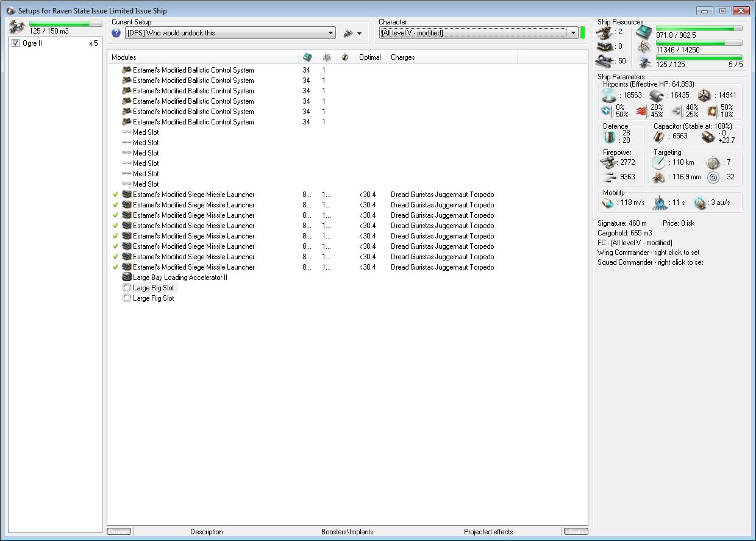
Task: Toggle the Drones panel button at bottom left
Action: point(119,532)
